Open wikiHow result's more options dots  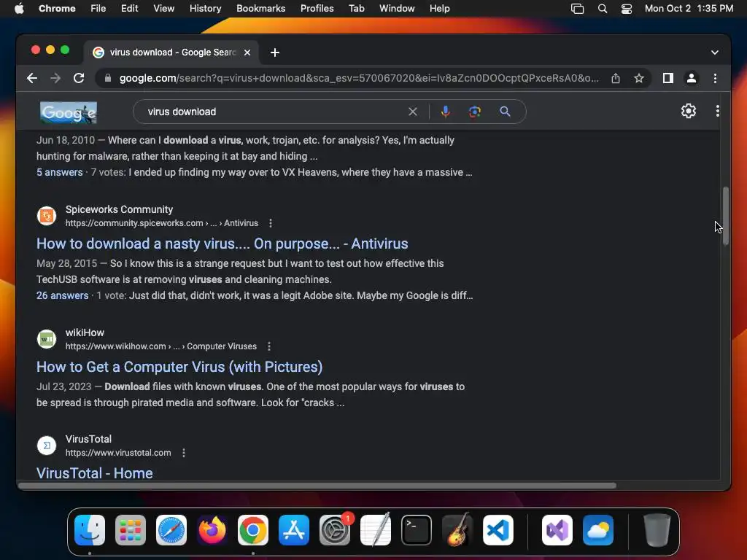click(269, 346)
